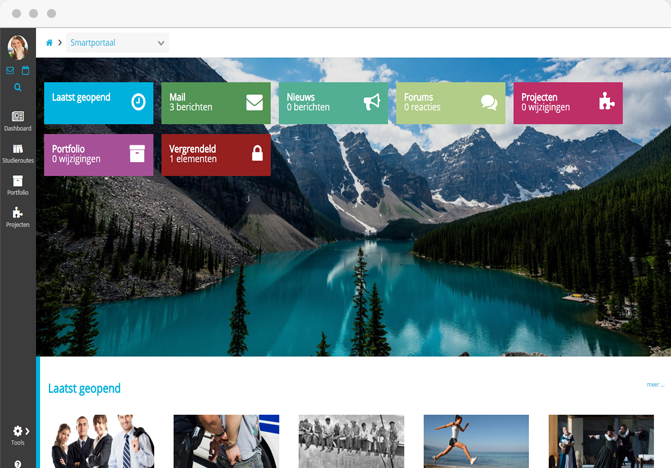Open Studieroutes from the sidebar
The image size is (671, 468).
click(x=17, y=153)
